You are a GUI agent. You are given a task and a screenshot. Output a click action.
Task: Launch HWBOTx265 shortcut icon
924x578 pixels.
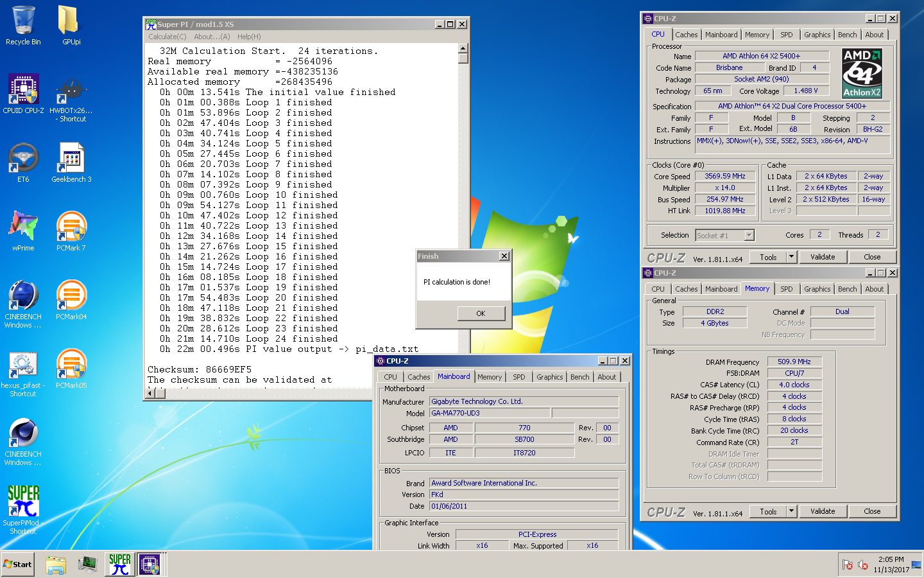coord(71,98)
